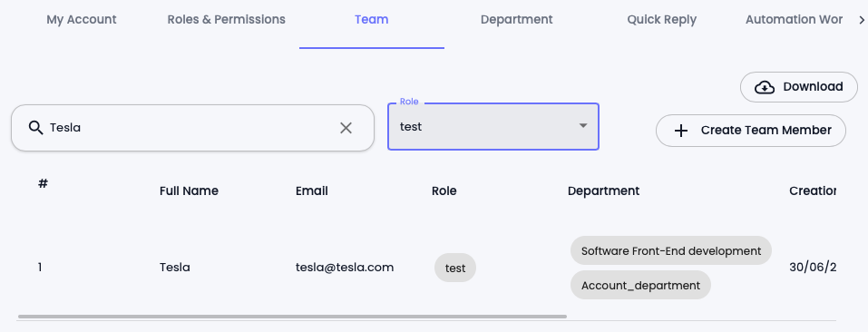
Task: Click the test role chip
Action: point(455,268)
